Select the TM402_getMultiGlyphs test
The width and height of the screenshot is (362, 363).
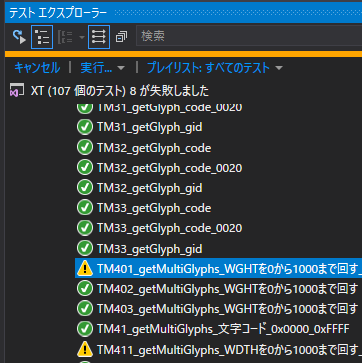pyautogui.click(x=227, y=289)
